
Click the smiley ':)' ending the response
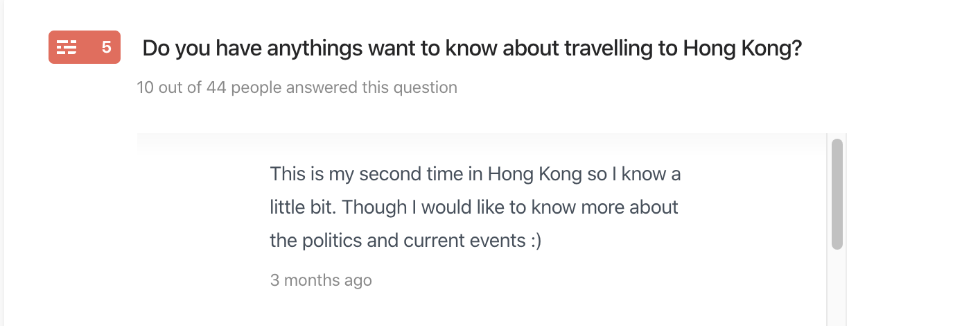tap(535, 241)
